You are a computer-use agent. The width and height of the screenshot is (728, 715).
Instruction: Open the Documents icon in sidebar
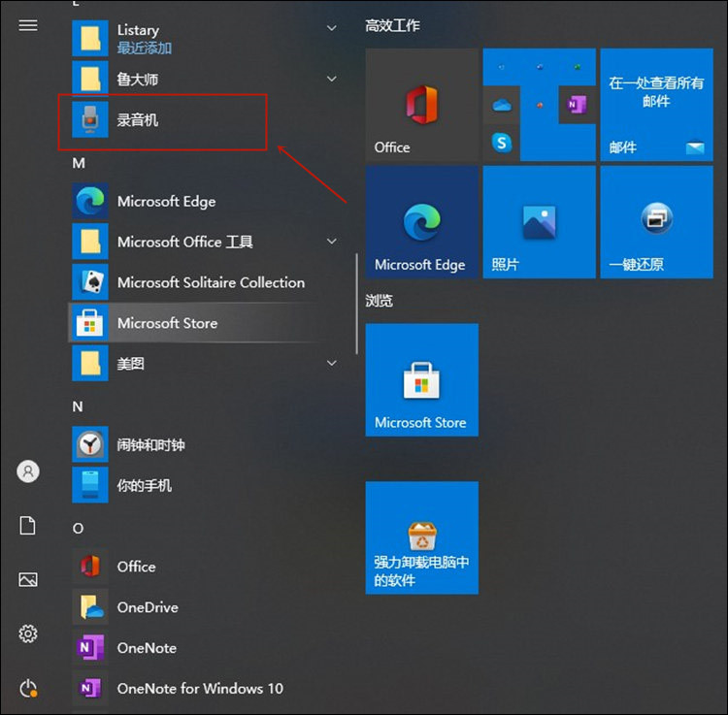pyautogui.click(x=28, y=525)
